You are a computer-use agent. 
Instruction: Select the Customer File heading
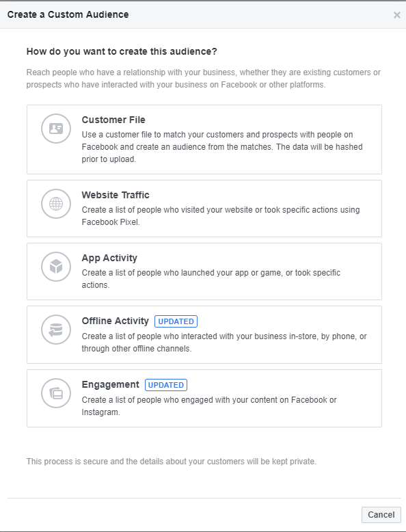[x=113, y=120]
